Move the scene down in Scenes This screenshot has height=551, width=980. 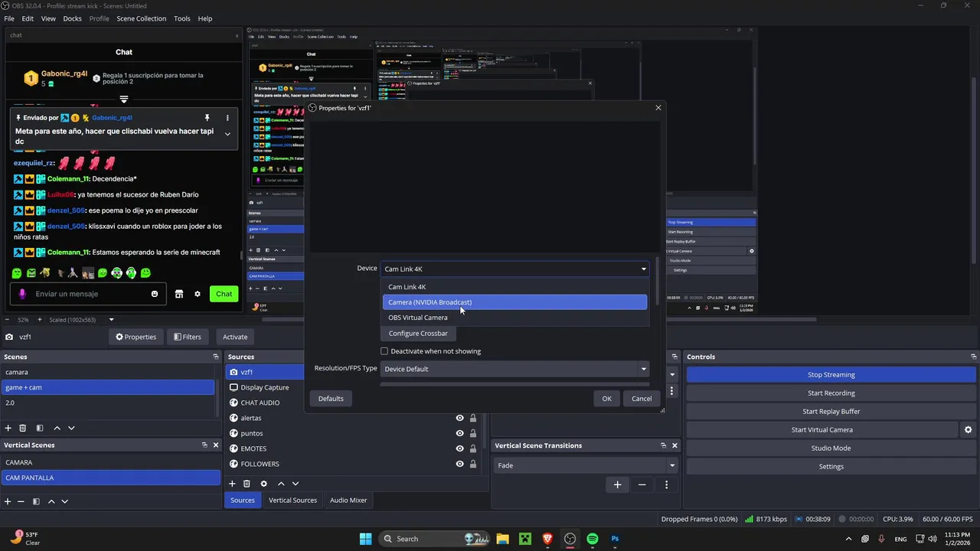(71, 428)
